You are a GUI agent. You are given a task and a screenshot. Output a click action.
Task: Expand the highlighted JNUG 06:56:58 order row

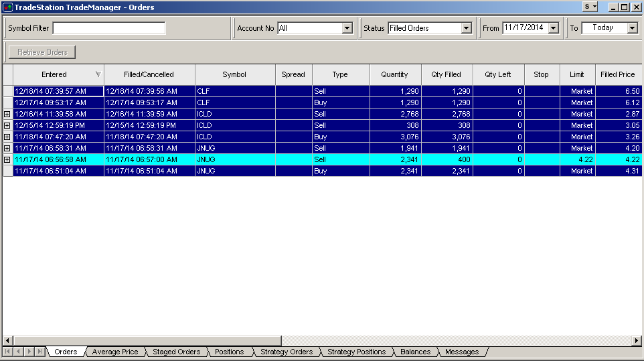click(7, 159)
